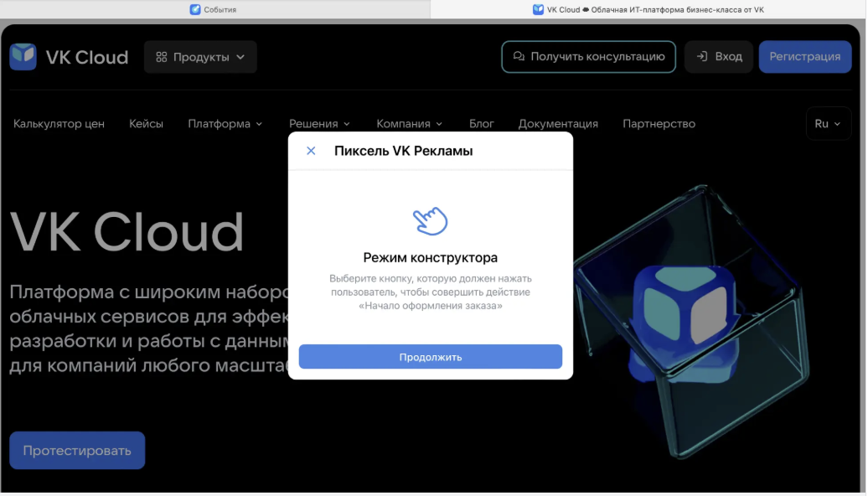Expand the Платформа navigation menu
This screenshot has height=496, width=868.
click(x=225, y=123)
